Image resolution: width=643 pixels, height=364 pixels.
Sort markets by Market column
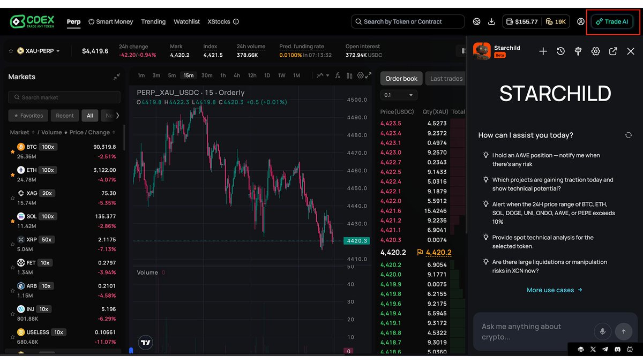pyautogui.click(x=22, y=132)
